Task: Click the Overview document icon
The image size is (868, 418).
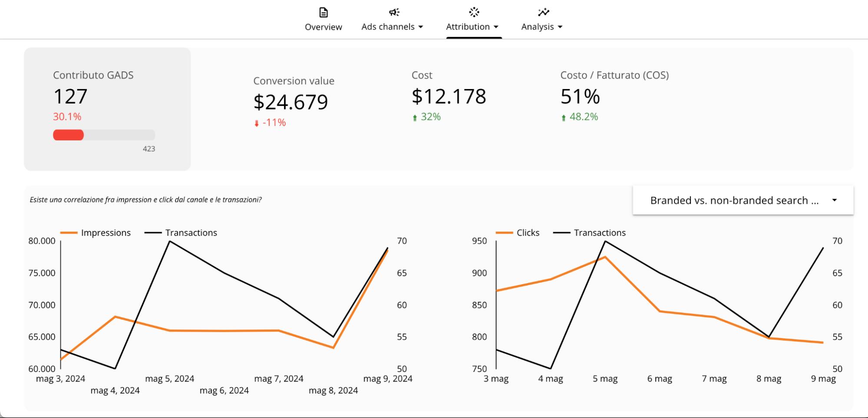Action: click(x=323, y=12)
